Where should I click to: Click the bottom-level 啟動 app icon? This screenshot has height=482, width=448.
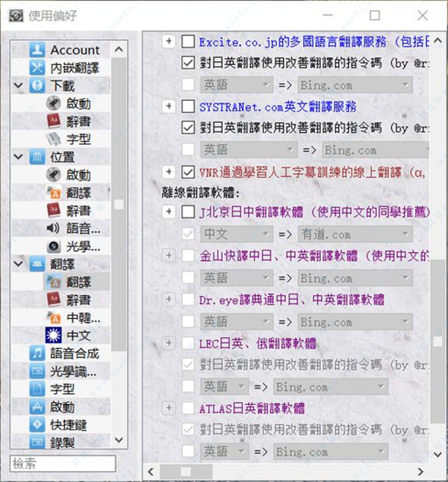[37, 407]
